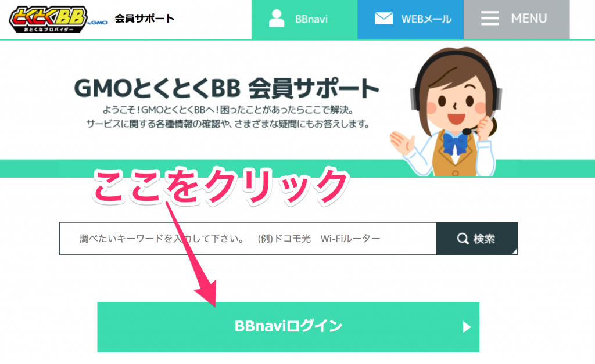The height and width of the screenshot is (364, 595).
Task: Click the ここをクリック annotation text
Action: coord(220,186)
